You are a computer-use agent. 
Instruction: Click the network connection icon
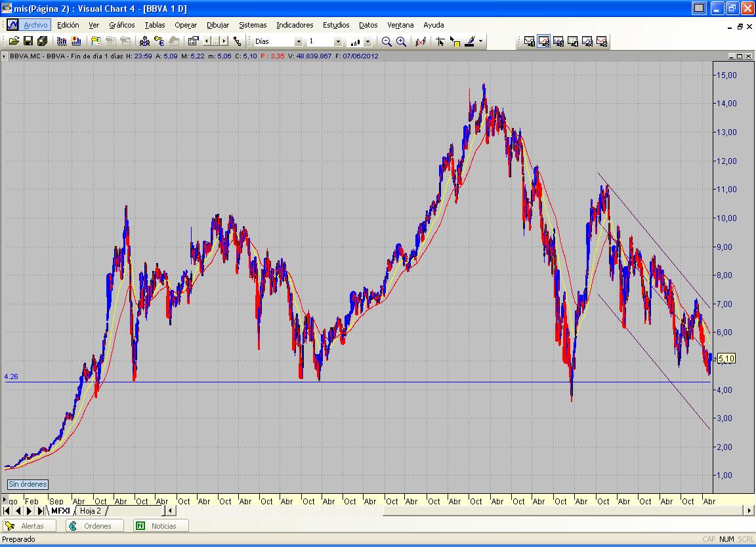[x=144, y=41]
